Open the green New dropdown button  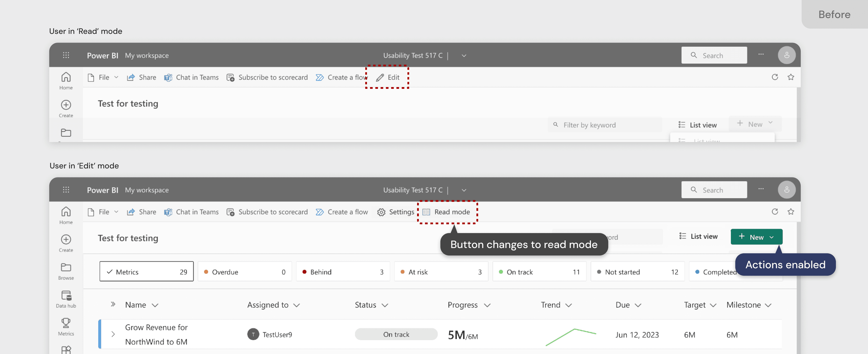(x=756, y=237)
